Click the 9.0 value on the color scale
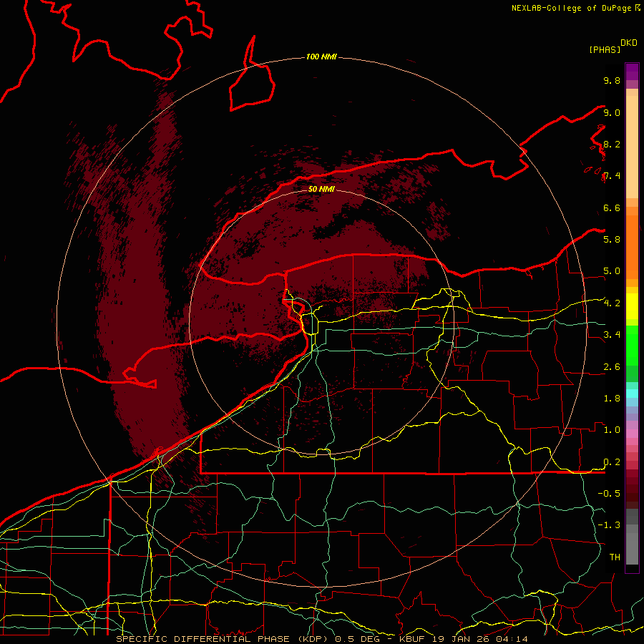The image size is (644, 644). point(612,113)
